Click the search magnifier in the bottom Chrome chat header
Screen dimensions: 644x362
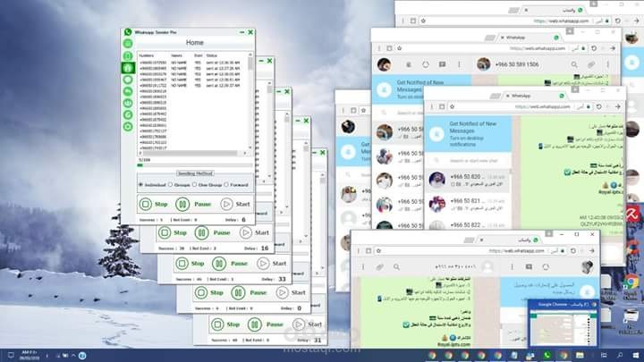pos(396,267)
